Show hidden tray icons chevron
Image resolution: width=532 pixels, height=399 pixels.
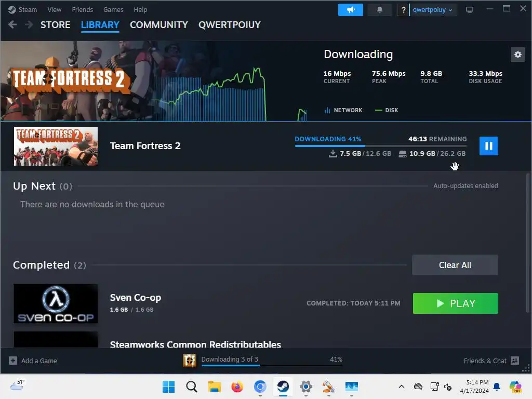pos(402,387)
